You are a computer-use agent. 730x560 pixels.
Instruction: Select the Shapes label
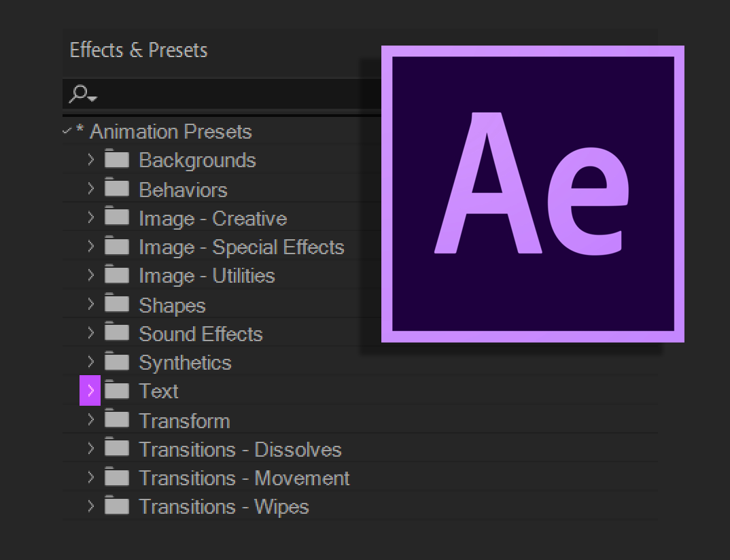click(172, 306)
